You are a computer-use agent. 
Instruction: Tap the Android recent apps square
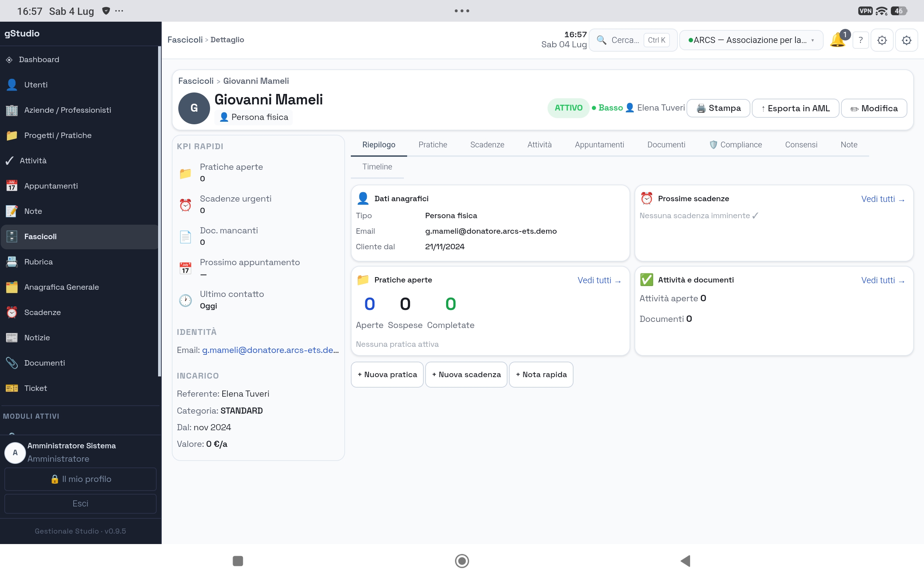pyautogui.click(x=238, y=561)
